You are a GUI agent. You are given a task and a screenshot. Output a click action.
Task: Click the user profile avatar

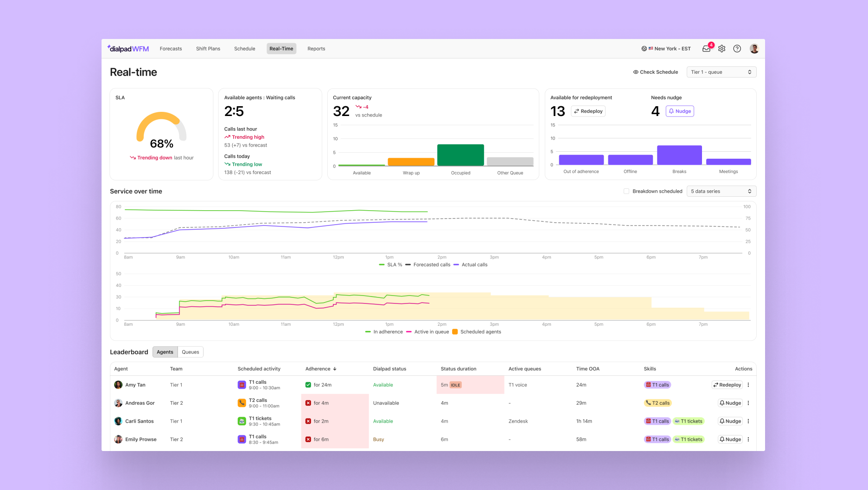[754, 48]
